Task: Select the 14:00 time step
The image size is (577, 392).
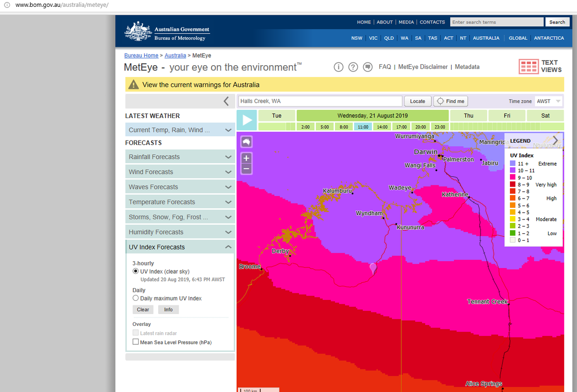Action: (382, 126)
